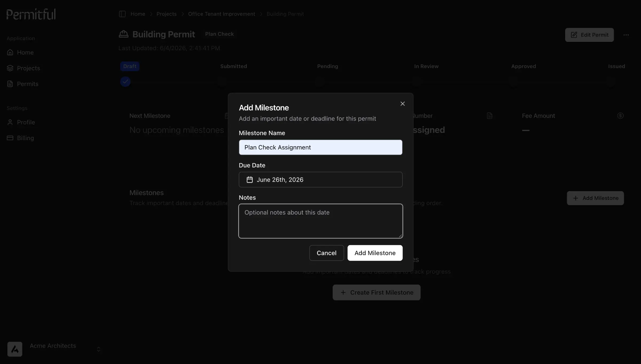Click the Permits document icon
The width and height of the screenshot is (641, 364).
pos(10,84)
